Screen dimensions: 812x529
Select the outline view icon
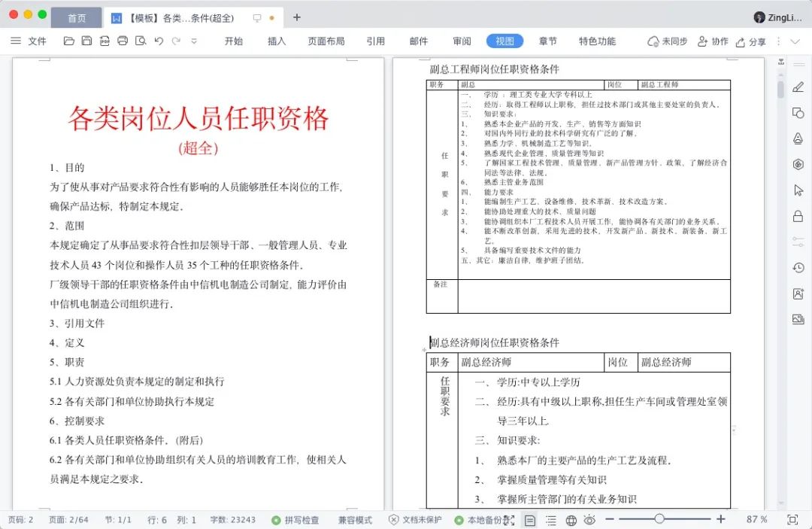tap(551, 520)
